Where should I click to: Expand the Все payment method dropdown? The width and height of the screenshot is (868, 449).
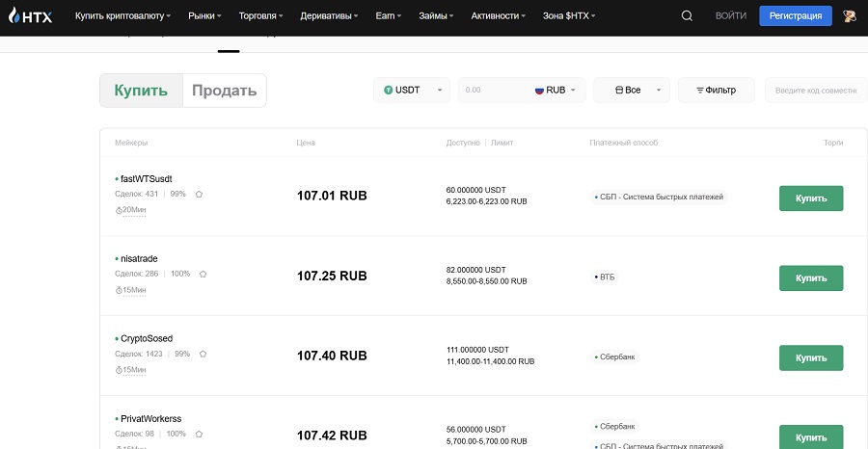point(632,90)
